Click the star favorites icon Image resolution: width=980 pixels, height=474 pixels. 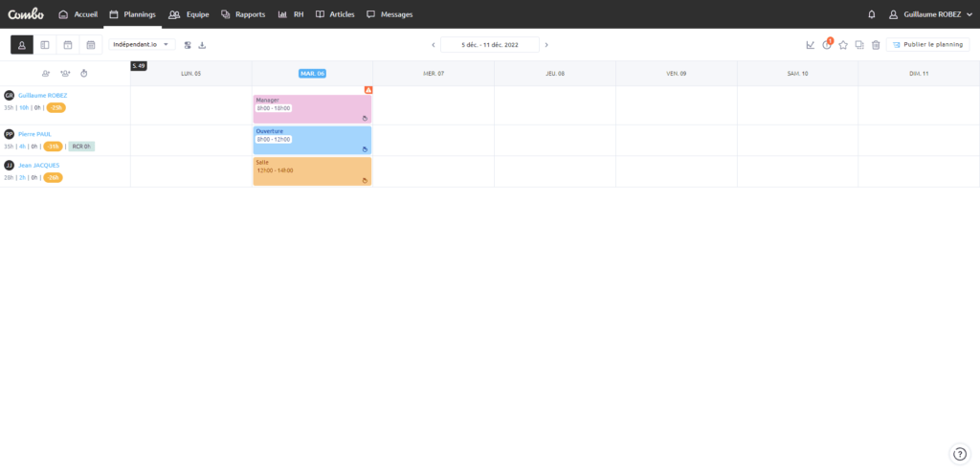[843, 45]
